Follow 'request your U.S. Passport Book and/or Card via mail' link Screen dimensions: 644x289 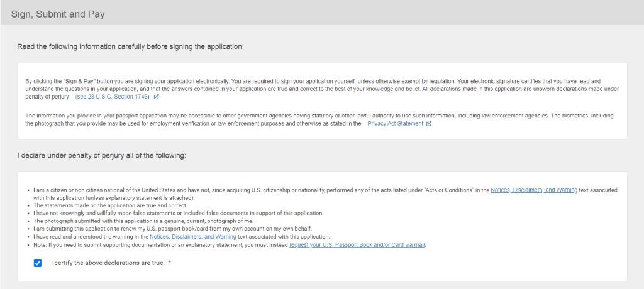click(357, 245)
